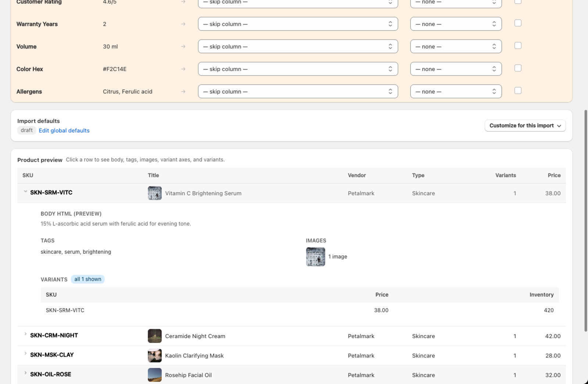Click the 'all 1 shown' variants badge
Viewport: 588px width, 384px height.
click(x=87, y=279)
